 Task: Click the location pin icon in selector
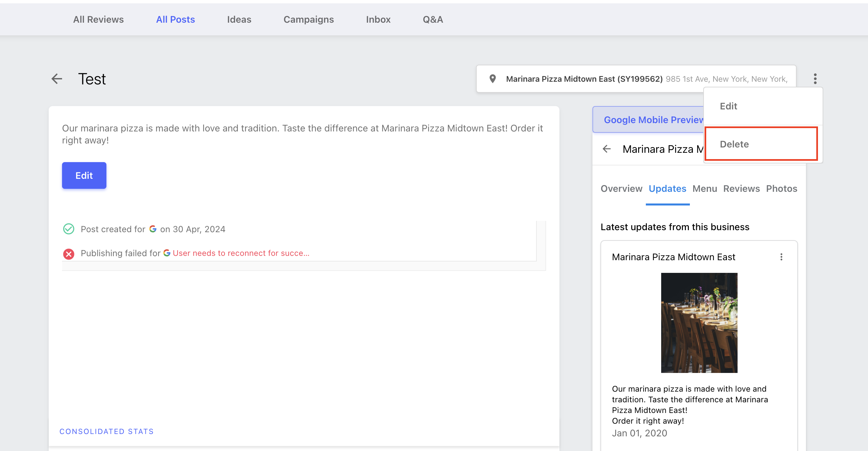[492, 79]
